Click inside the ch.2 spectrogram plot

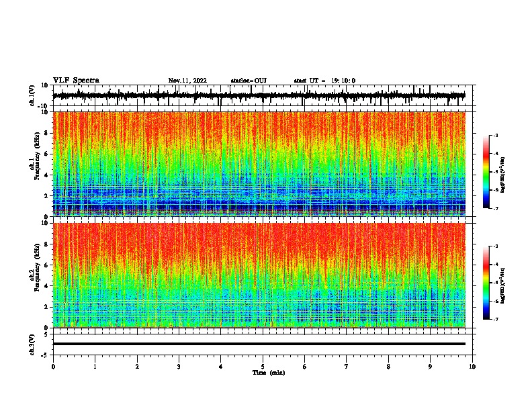pos(259,275)
